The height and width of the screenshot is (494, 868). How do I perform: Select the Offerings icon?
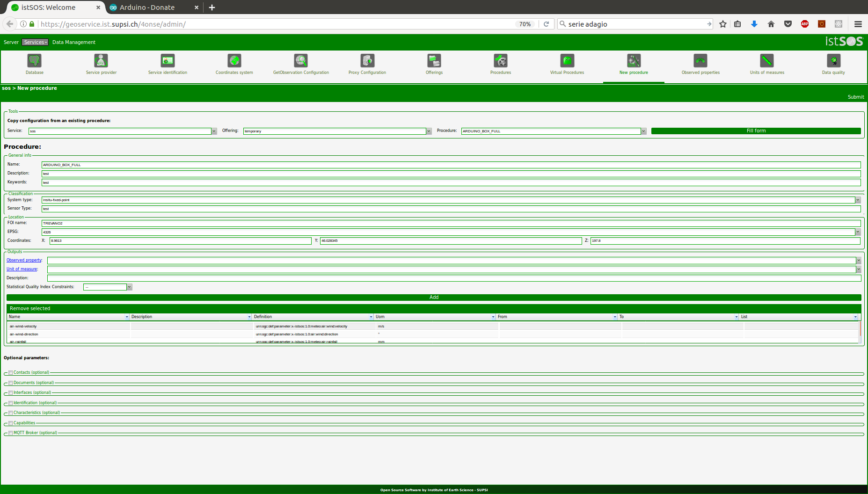(x=434, y=61)
